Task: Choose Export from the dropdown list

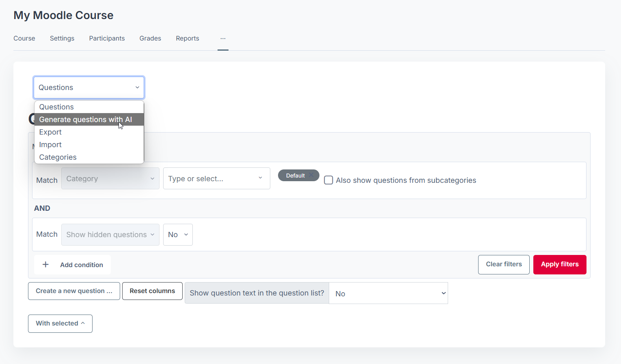Action: point(50,132)
